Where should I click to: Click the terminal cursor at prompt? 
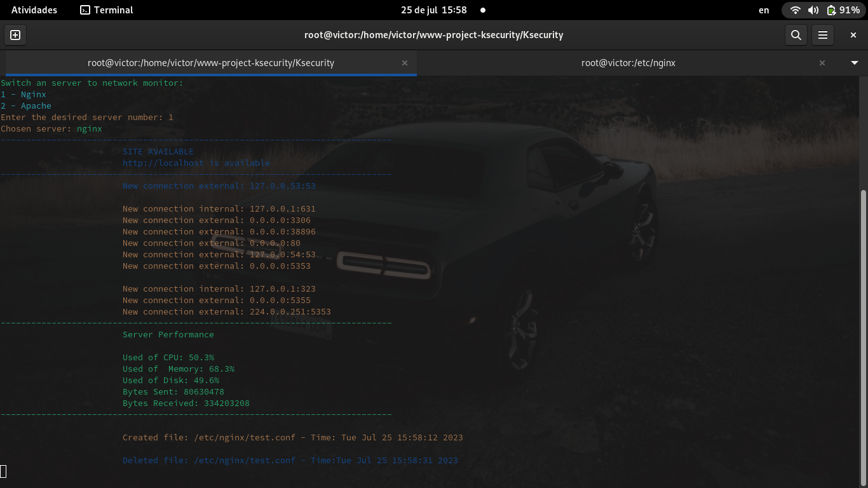tap(3, 471)
